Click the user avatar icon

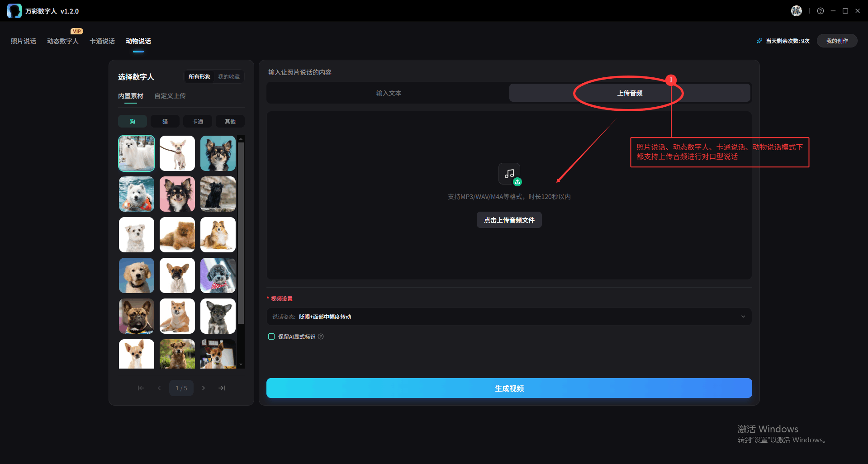[x=796, y=11]
